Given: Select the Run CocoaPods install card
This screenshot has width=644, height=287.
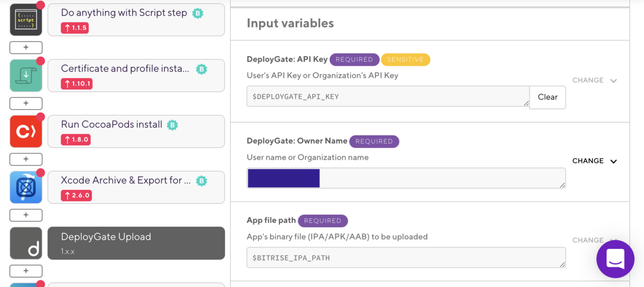Looking at the screenshot, I should click(136, 132).
